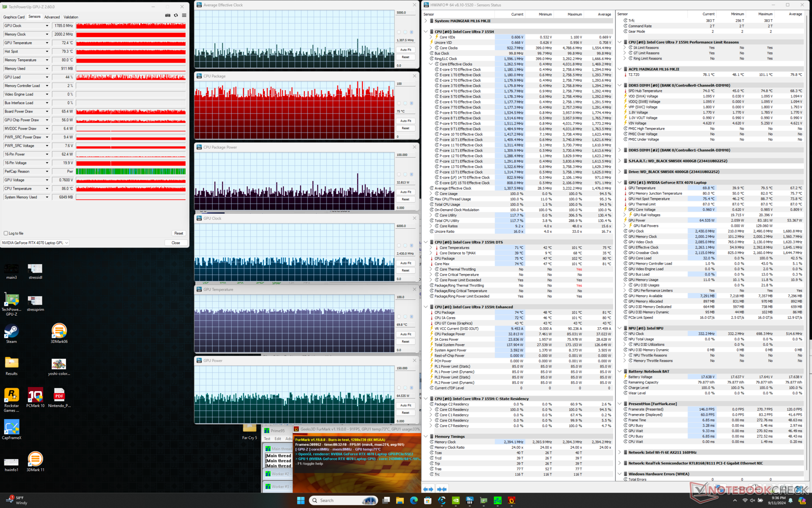Open 3DMark06 desktop shortcut icon

pyautogui.click(x=59, y=331)
